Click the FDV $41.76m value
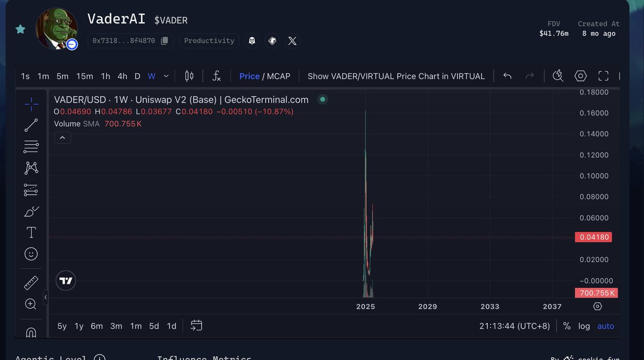 click(x=554, y=33)
